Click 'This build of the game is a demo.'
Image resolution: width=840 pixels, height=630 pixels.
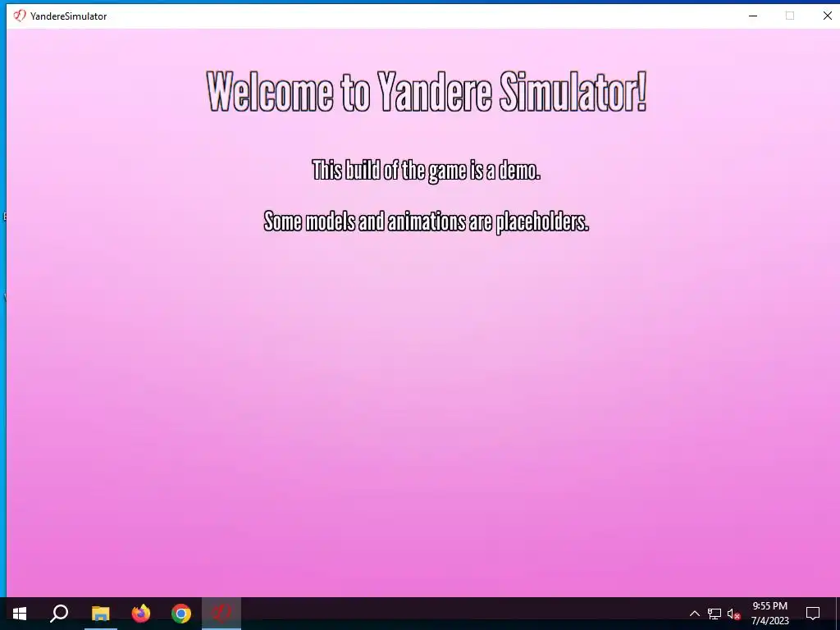(427, 171)
